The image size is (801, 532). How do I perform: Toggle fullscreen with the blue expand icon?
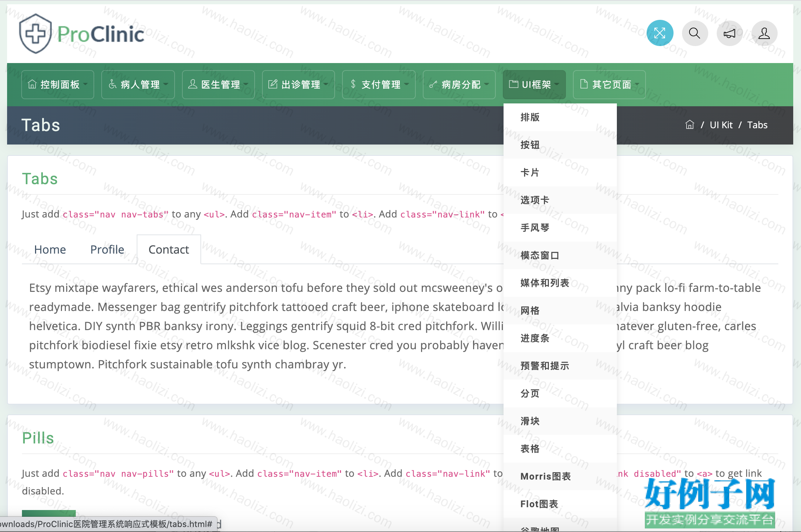pos(660,33)
